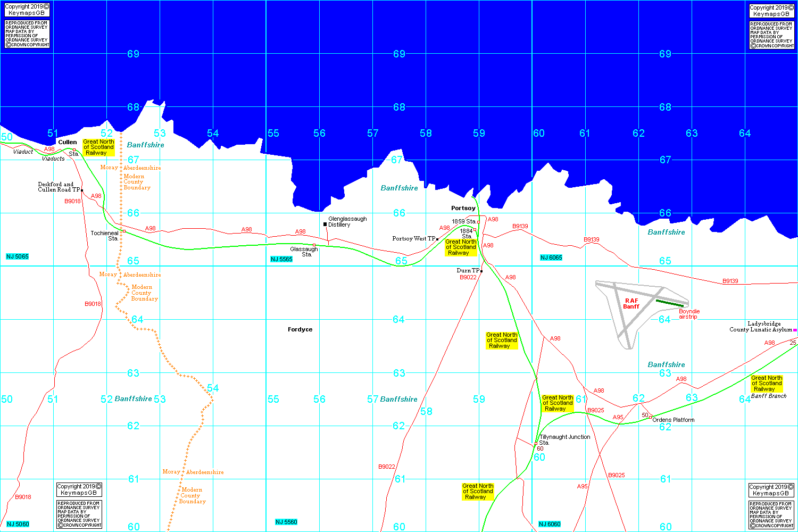Select the Tillynaught Junction Station marker
This screenshot has width=798, height=532.
click(x=536, y=443)
